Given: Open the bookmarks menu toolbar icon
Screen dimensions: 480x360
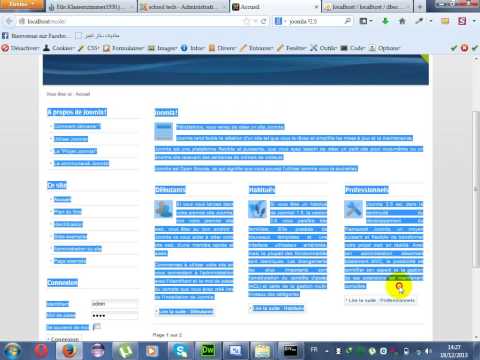Looking at the screenshot, I should pyautogui.click(x=366, y=21).
